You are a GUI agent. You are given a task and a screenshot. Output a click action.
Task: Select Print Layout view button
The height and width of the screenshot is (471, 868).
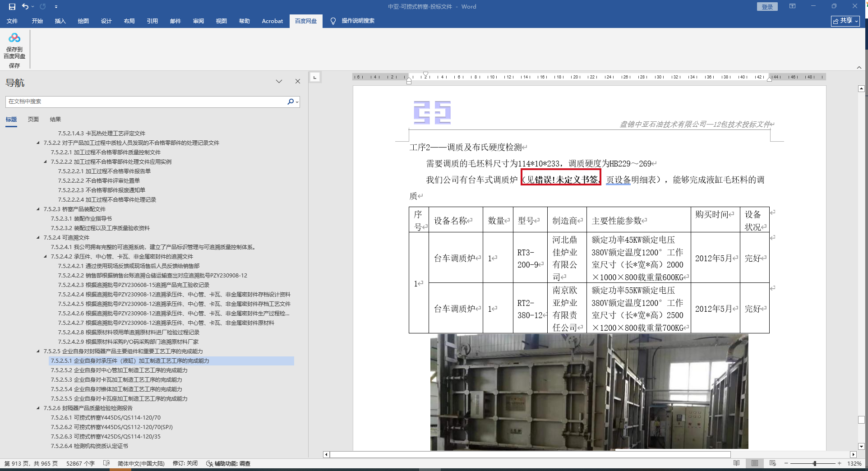coord(755,463)
